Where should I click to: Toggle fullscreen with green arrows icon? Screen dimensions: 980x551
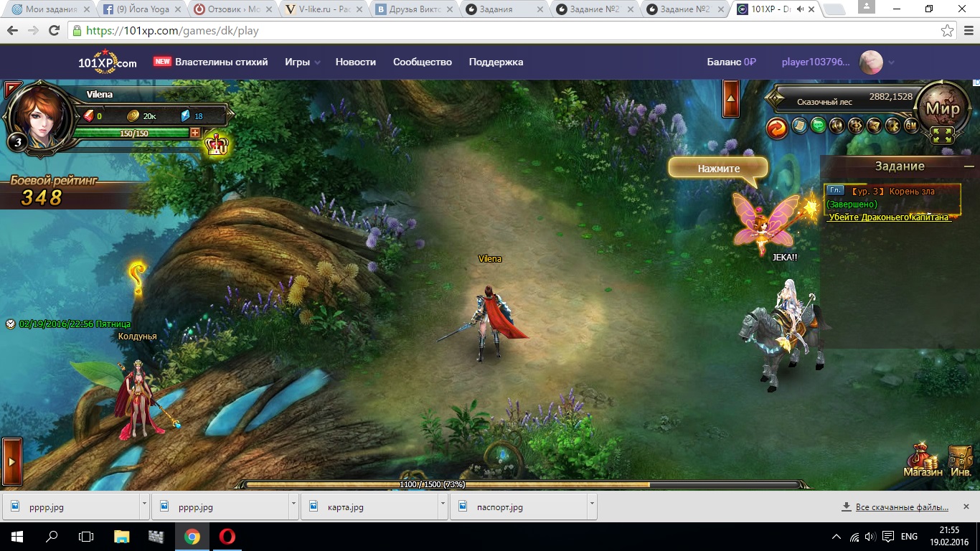click(x=943, y=136)
